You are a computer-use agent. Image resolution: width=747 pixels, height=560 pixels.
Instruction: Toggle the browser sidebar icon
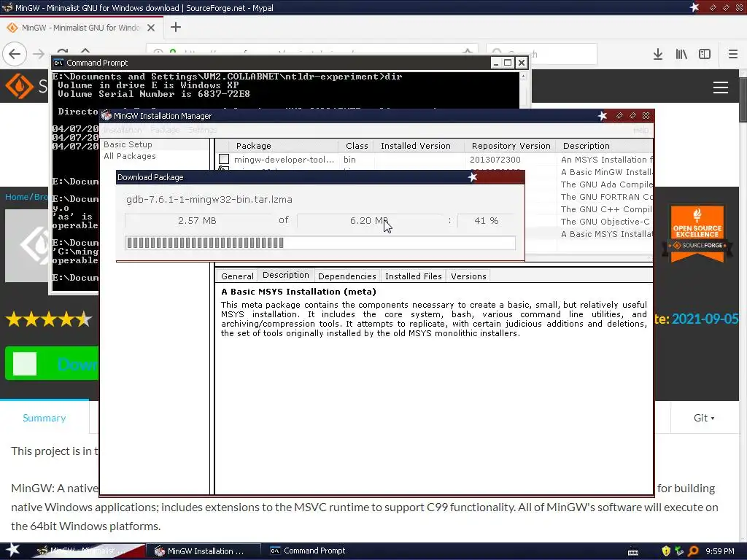point(705,54)
